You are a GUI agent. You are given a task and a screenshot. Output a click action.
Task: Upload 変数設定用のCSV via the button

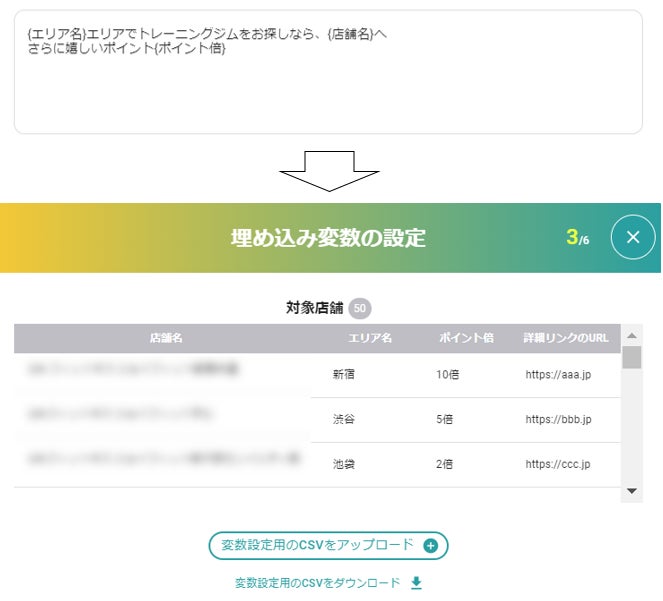pyautogui.click(x=328, y=546)
